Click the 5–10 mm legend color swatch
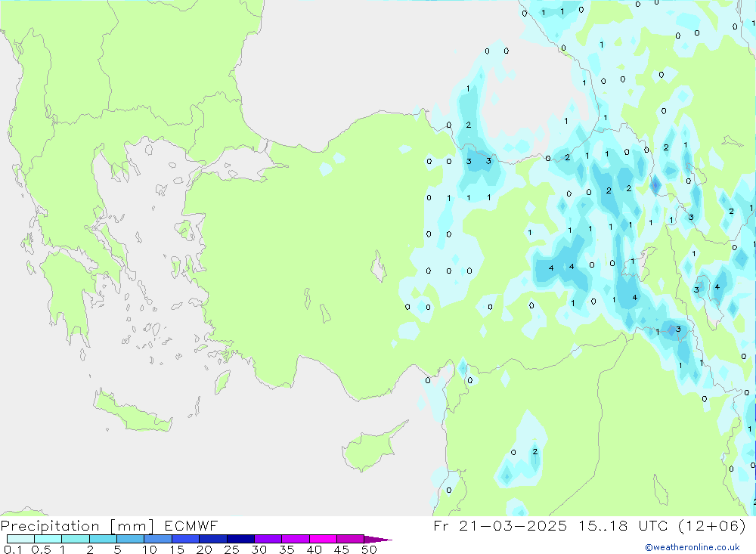756x554 pixels. coord(131,539)
